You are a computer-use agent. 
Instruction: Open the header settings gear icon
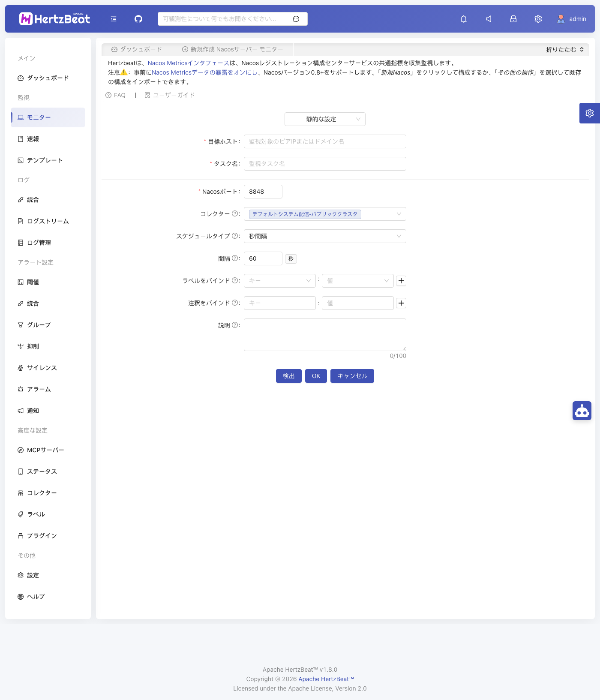[x=538, y=19]
